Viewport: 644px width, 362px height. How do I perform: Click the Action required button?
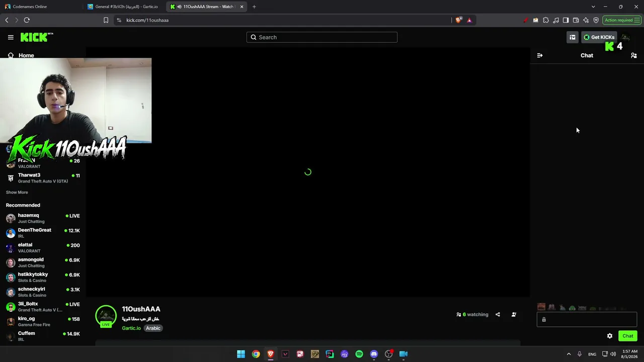tap(622, 20)
